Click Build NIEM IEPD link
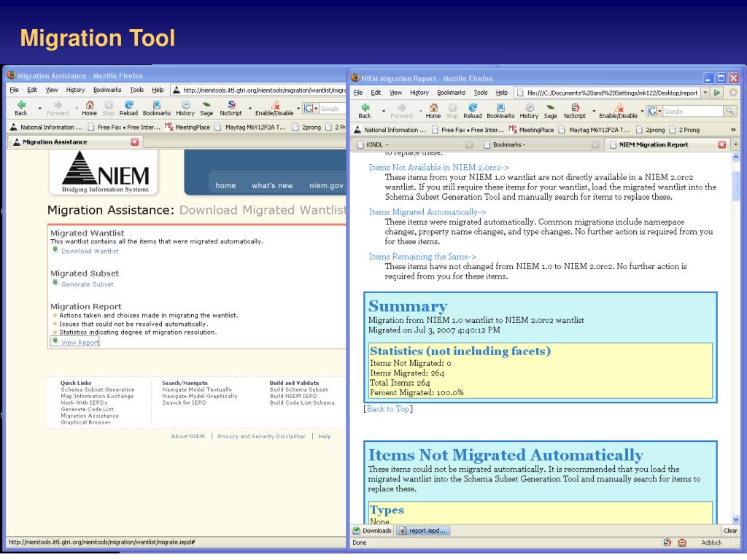The image size is (747, 560). point(293,396)
